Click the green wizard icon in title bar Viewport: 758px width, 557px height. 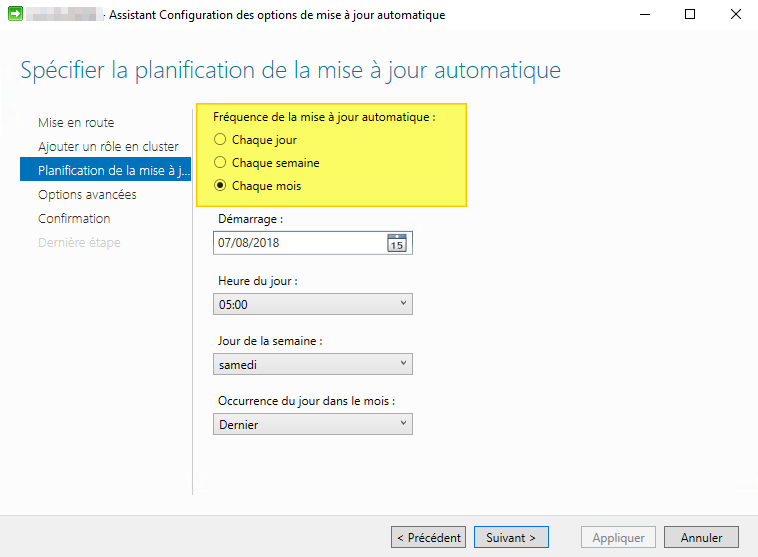click(15, 15)
